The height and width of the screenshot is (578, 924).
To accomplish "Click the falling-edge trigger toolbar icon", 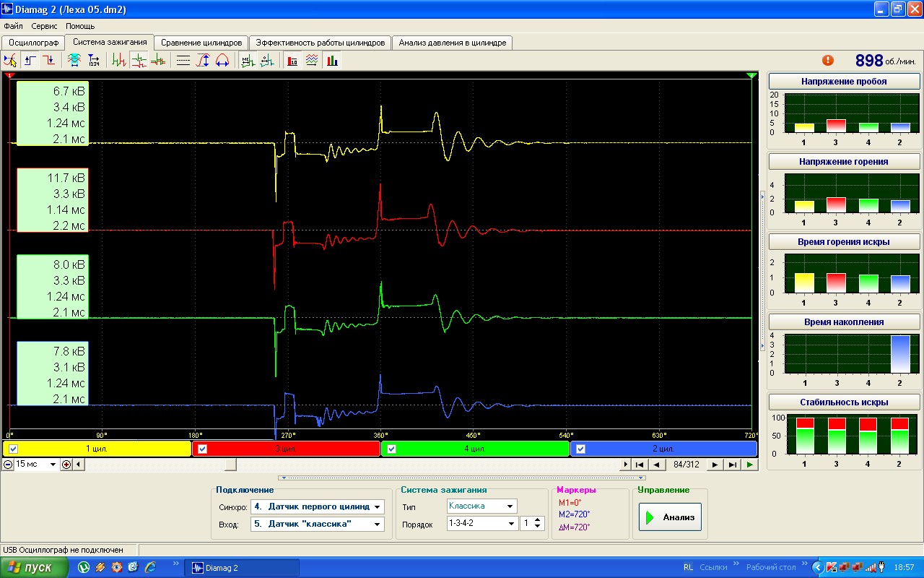I will [48, 61].
